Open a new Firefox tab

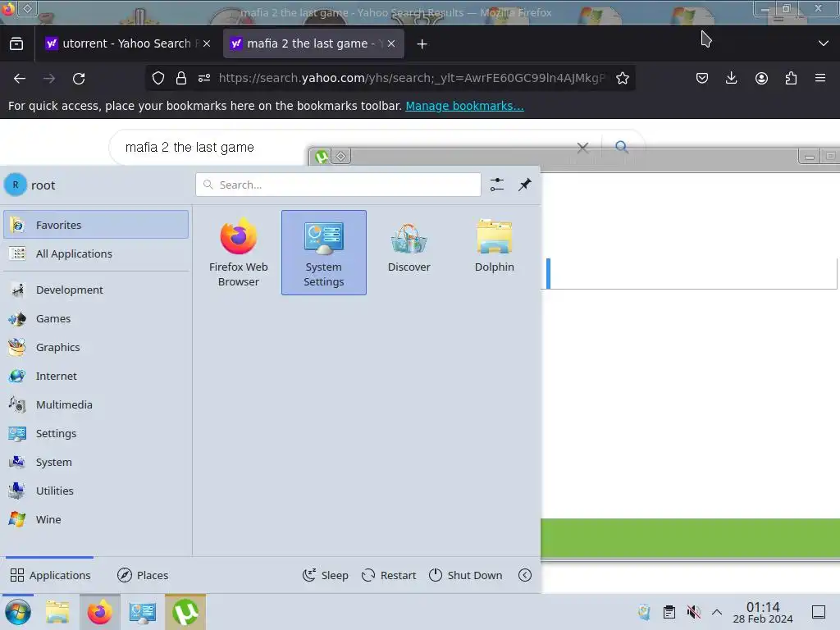point(422,44)
